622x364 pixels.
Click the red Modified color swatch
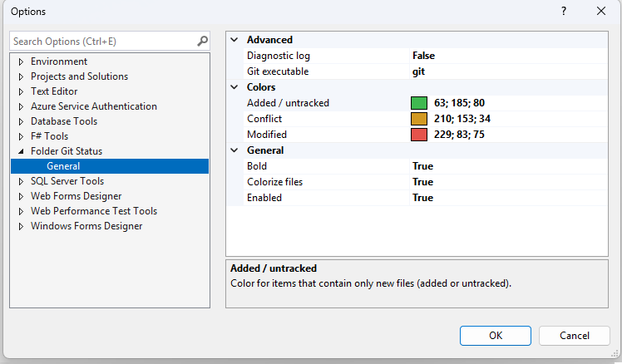coord(419,135)
